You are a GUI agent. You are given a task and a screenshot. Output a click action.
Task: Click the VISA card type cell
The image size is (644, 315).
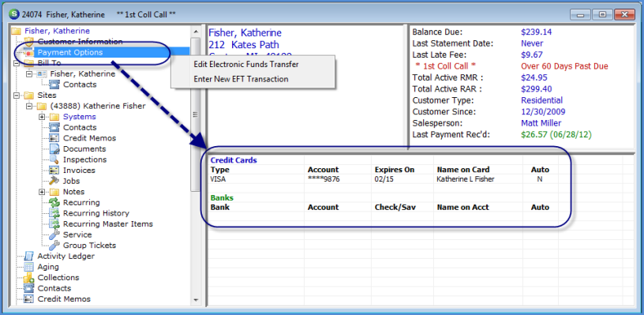218,179
